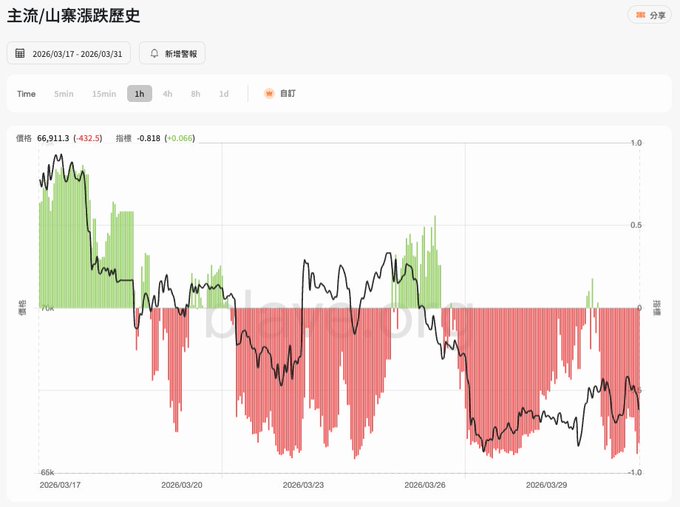Click the share icon at top right
Viewport: 680px width, 507px height.
click(x=641, y=15)
